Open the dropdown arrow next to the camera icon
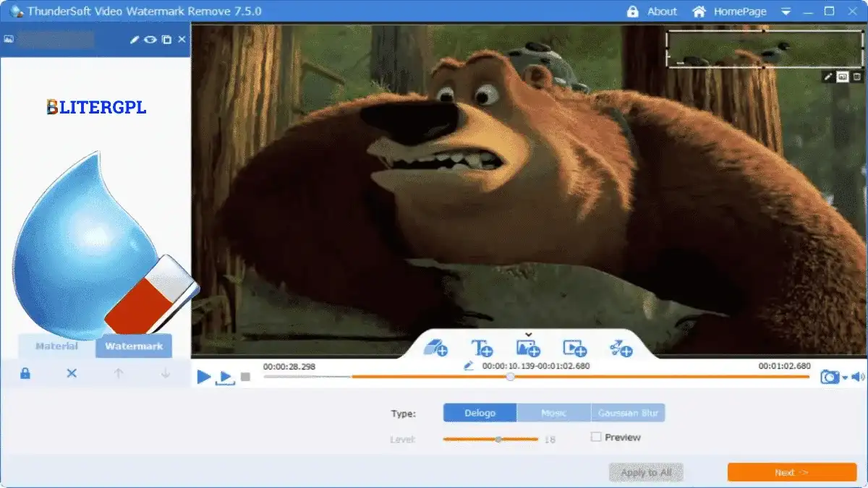 [x=844, y=378]
